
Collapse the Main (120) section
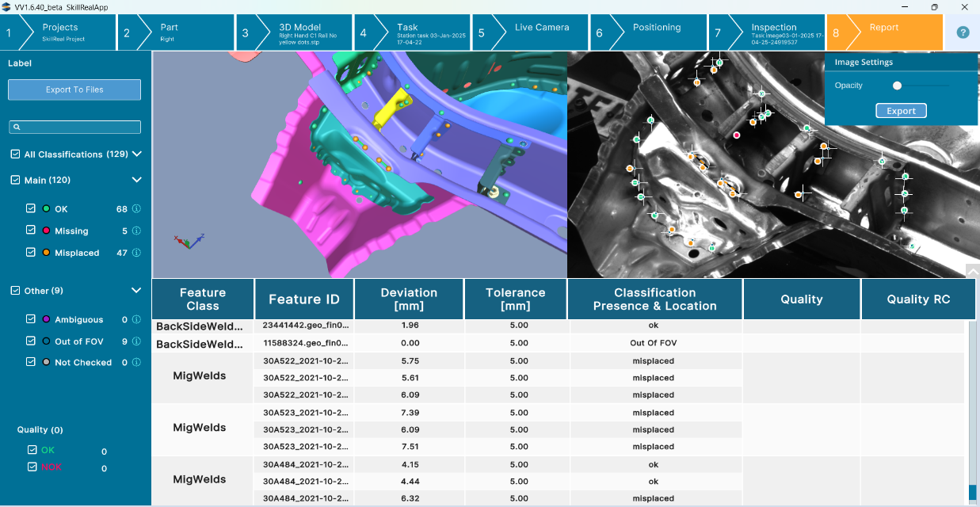pyautogui.click(x=136, y=180)
